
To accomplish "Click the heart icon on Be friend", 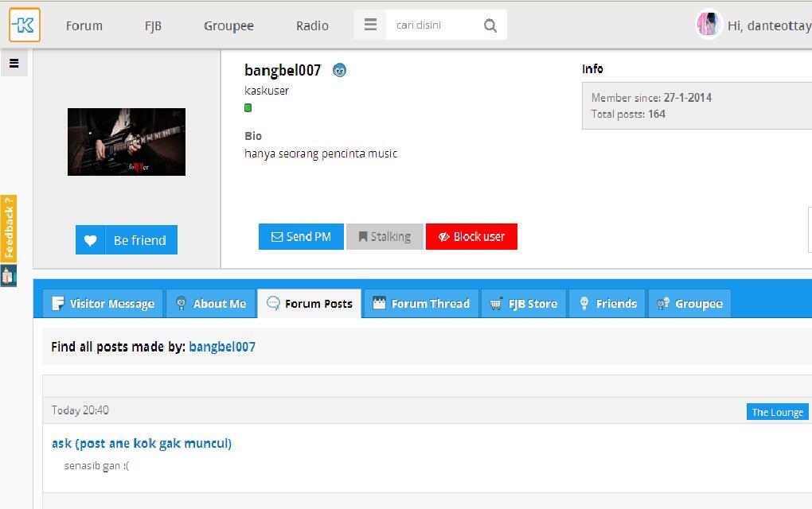I will 90,239.
